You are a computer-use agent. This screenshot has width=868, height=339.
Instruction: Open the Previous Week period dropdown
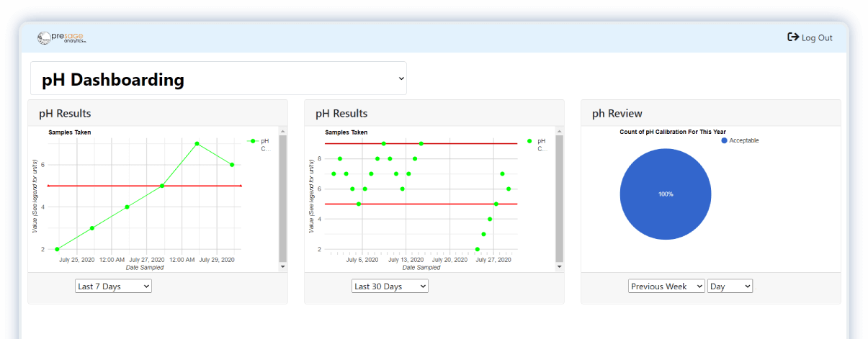pyautogui.click(x=666, y=286)
